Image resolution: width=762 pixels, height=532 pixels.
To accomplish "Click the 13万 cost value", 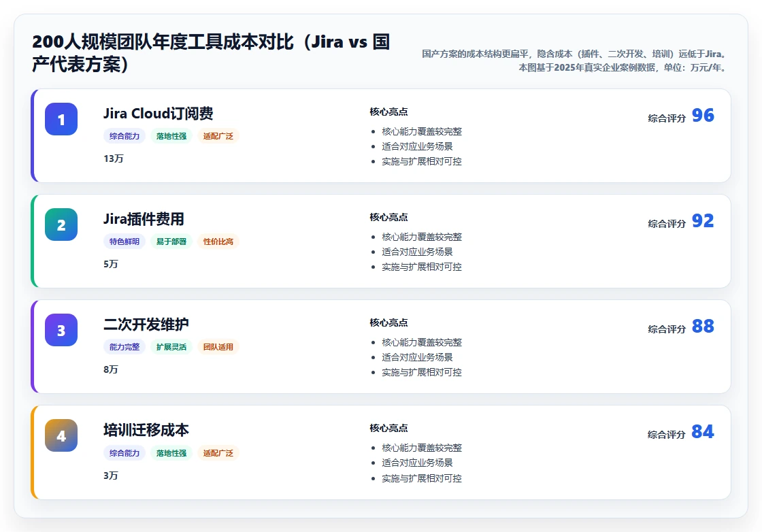I will point(113,159).
